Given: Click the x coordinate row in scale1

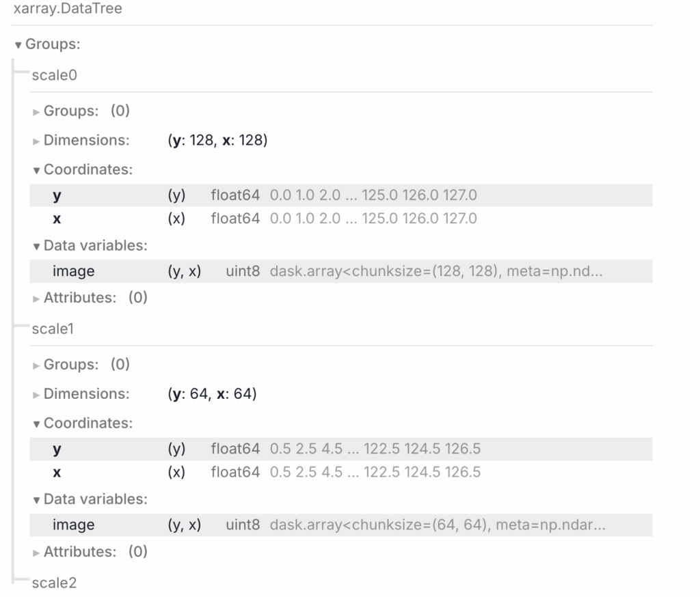Looking at the screenshot, I should (57, 472).
